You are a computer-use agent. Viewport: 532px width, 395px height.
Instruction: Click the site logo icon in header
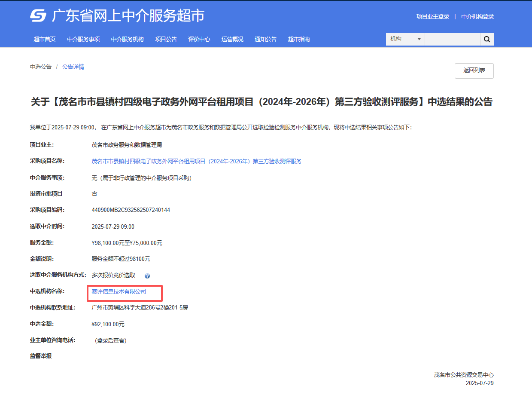point(38,16)
